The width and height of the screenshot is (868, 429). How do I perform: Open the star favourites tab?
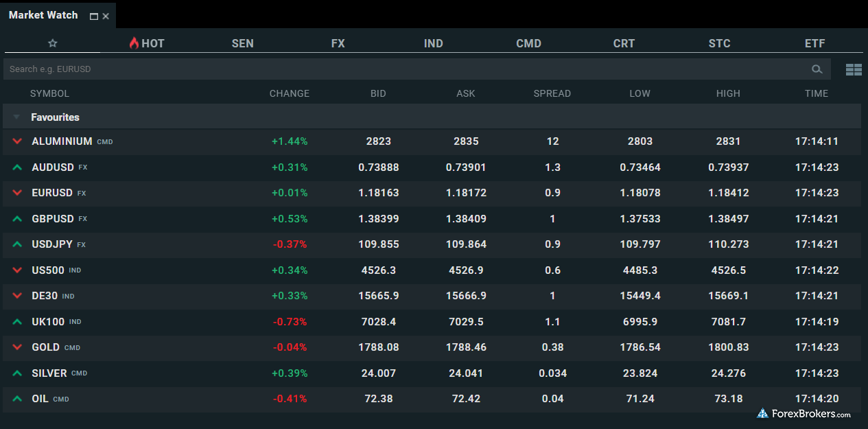point(52,43)
